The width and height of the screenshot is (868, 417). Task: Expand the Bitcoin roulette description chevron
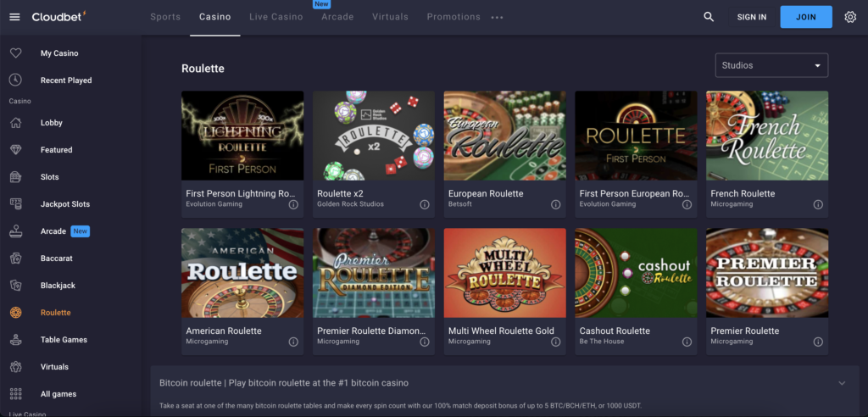842,383
